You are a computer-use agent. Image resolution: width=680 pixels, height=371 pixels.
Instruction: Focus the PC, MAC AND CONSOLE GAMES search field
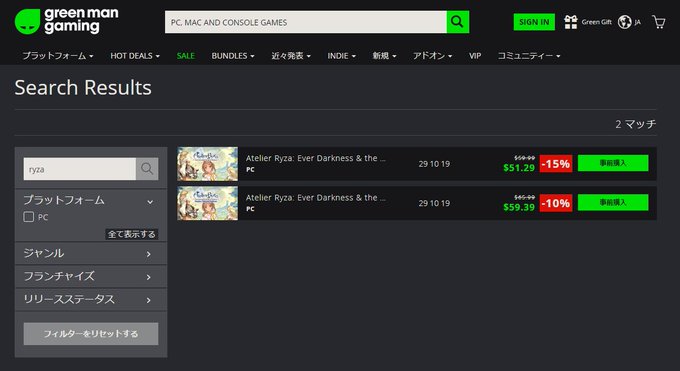[306, 22]
